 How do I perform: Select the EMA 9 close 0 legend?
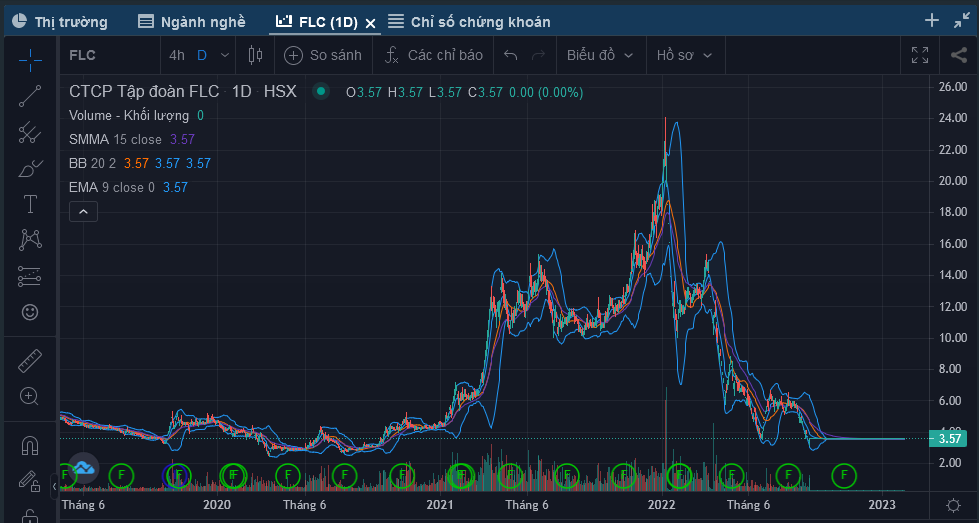[x=112, y=187]
